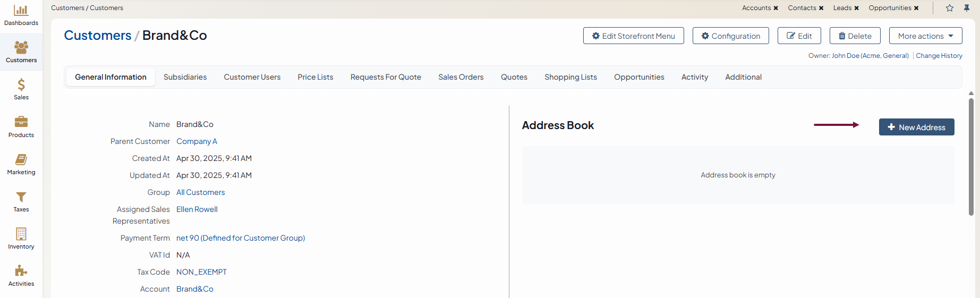
Task: Open the Marketing sidebar icon
Action: pyautogui.click(x=21, y=159)
